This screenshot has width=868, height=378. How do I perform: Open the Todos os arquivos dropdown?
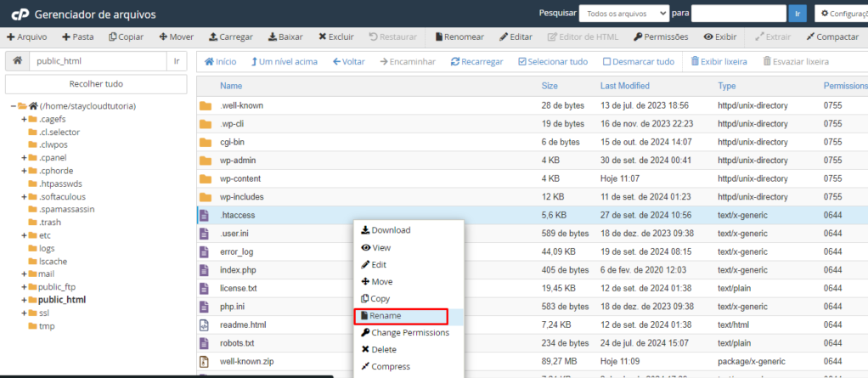pyautogui.click(x=624, y=14)
